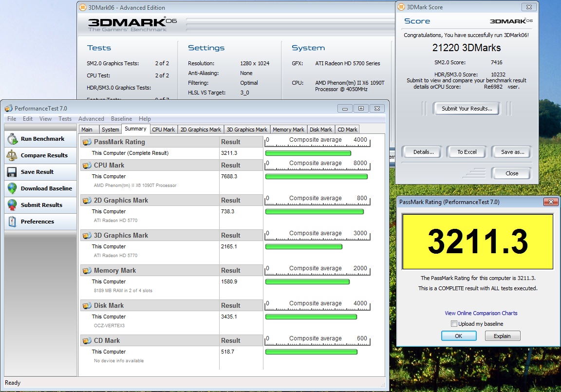This screenshot has width=561, height=392.
Task: Click the Run Benchmark button
Action: pos(40,139)
